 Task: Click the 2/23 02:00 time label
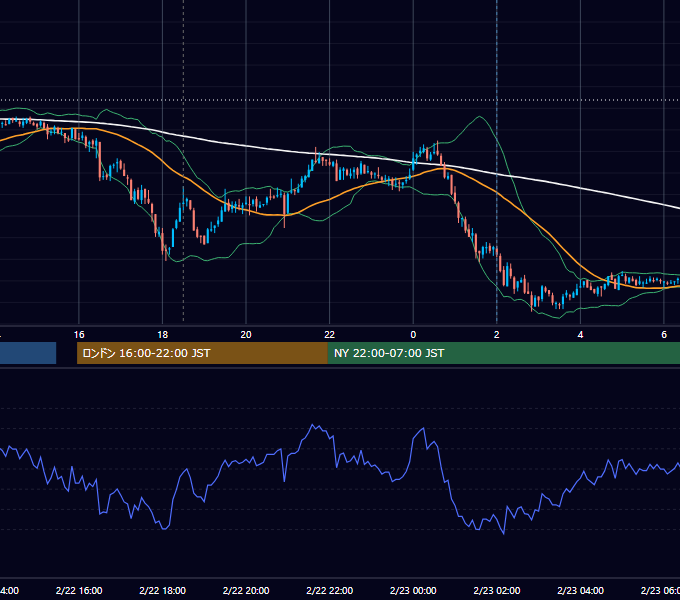(x=497, y=590)
